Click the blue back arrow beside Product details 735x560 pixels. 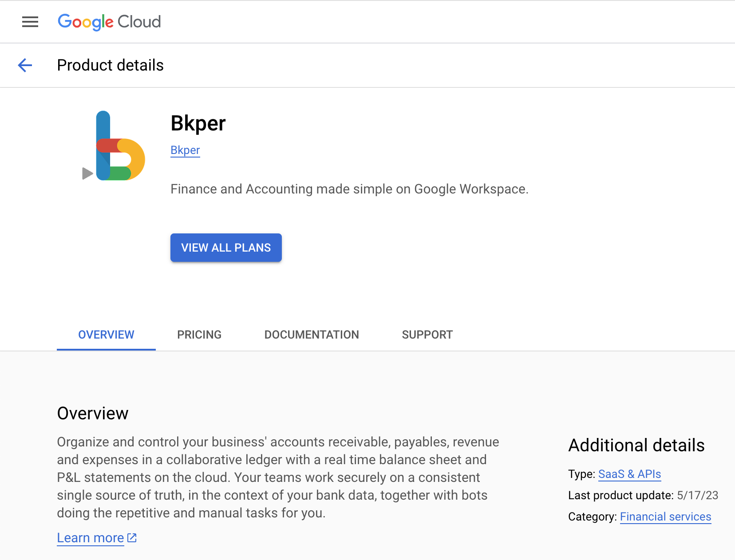25,65
